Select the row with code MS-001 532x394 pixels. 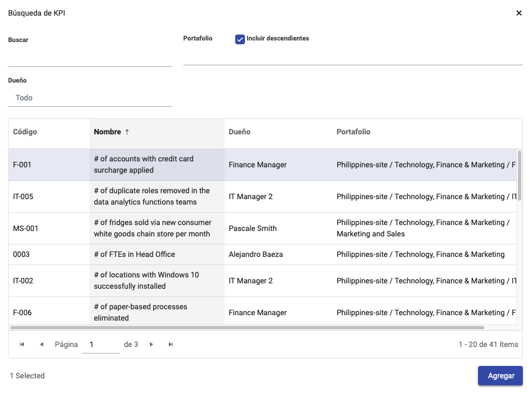(x=262, y=228)
